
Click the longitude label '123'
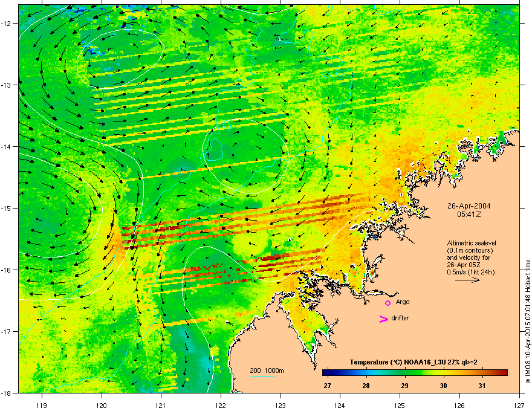[x=281, y=405]
